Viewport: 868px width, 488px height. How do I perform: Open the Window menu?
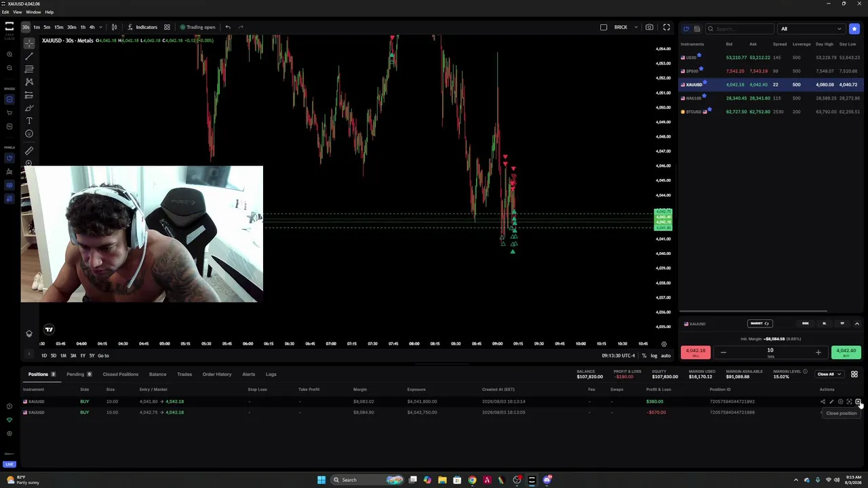[33, 12]
